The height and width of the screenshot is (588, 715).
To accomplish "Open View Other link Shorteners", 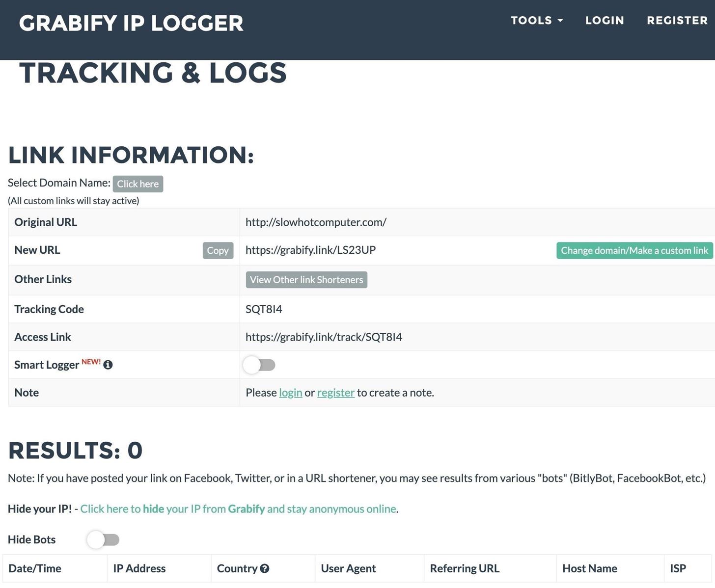I will [x=306, y=280].
